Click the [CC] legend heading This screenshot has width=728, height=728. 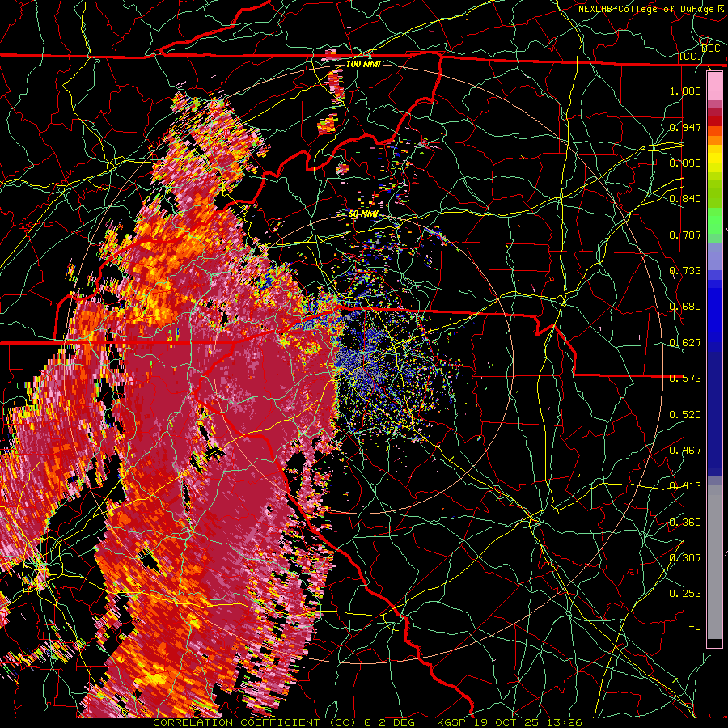[x=691, y=56]
